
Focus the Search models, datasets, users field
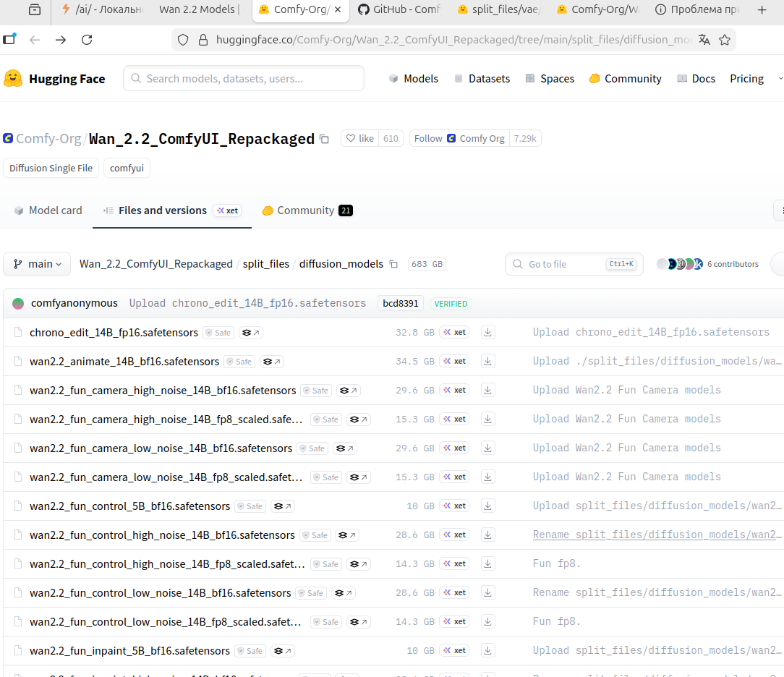[244, 79]
